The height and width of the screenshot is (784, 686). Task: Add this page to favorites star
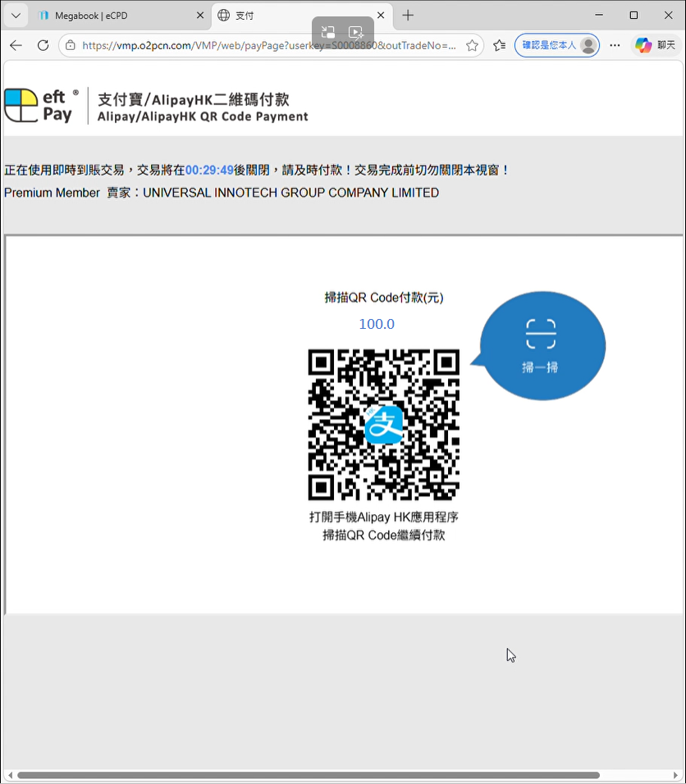pyautogui.click(x=472, y=45)
